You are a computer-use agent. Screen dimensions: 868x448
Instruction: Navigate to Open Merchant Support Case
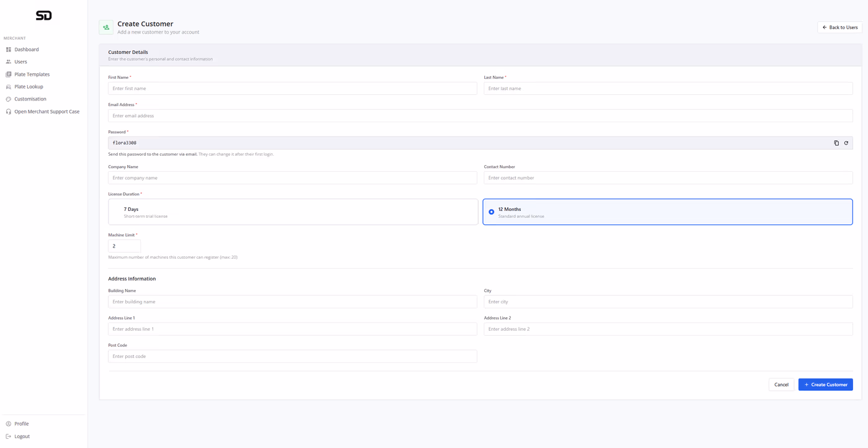(46, 111)
